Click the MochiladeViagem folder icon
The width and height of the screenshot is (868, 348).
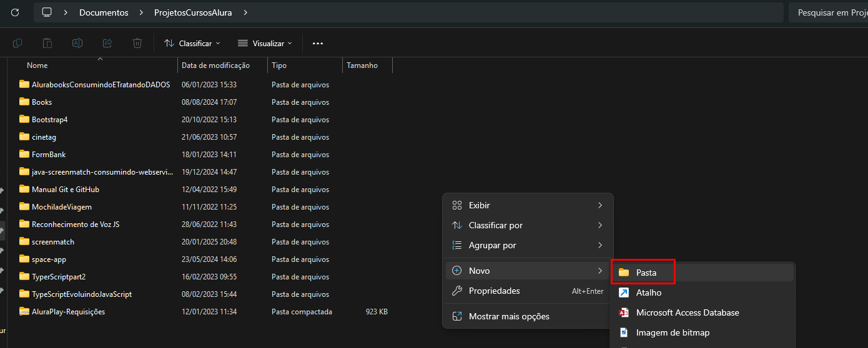coord(24,206)
